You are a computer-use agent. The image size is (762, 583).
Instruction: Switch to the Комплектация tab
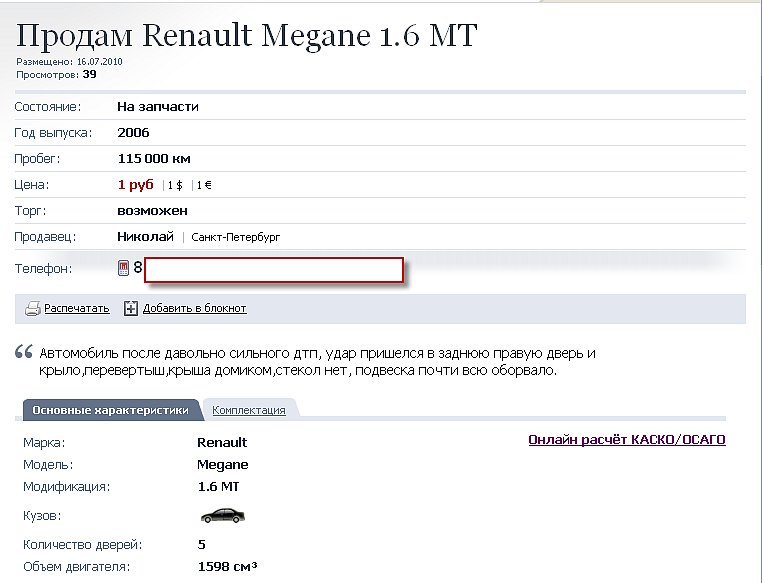249,410
